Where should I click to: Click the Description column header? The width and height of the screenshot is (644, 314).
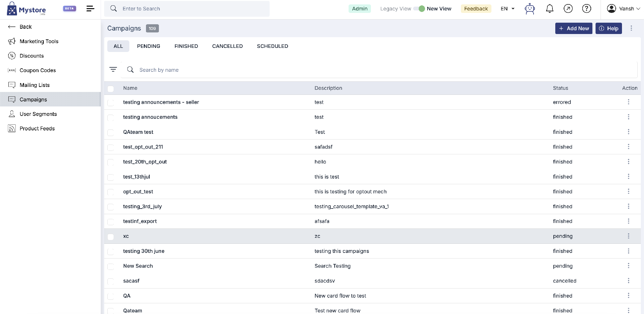pyautogui.click(x=328, y=88)
